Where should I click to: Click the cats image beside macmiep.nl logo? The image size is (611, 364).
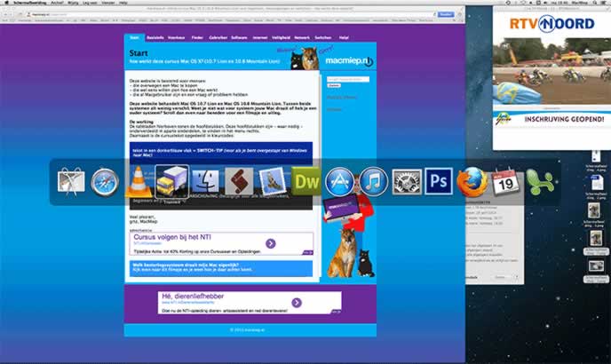click(305, 59)
